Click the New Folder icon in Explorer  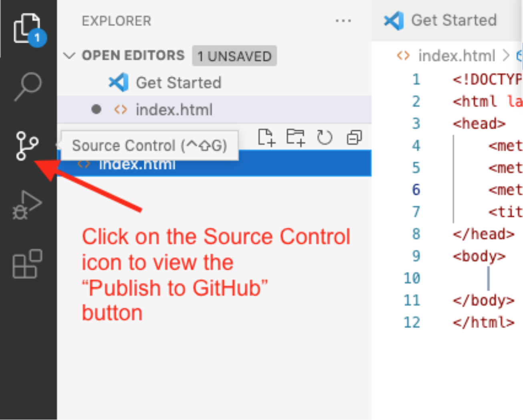point(296,138)
